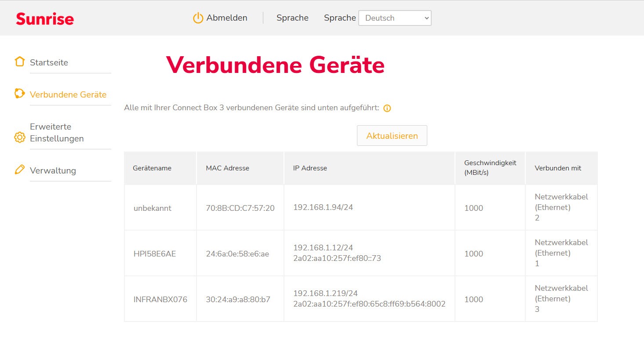Click the Gerätename column header
The width and height of the screenshot is (644, 347).
(152, 168)
